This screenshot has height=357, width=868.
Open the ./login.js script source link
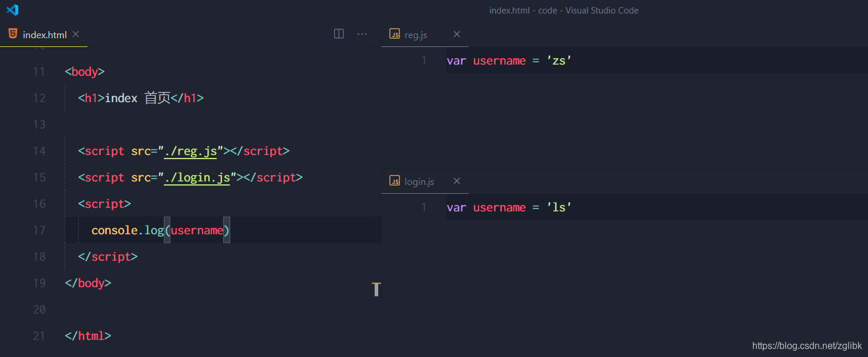[197, 177]
